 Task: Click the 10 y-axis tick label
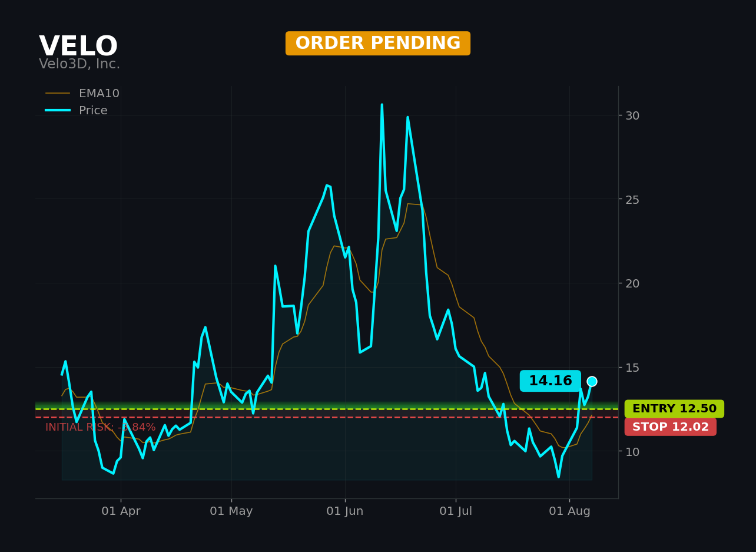632,451
